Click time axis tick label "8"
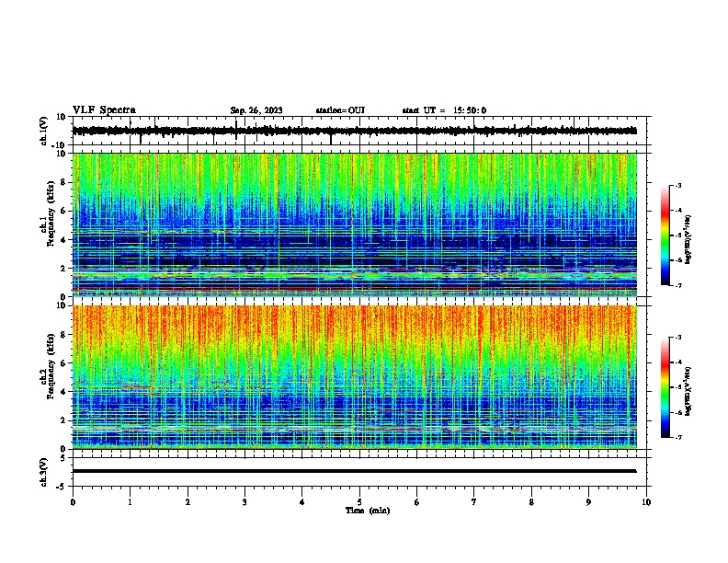 tap(531, 502)
